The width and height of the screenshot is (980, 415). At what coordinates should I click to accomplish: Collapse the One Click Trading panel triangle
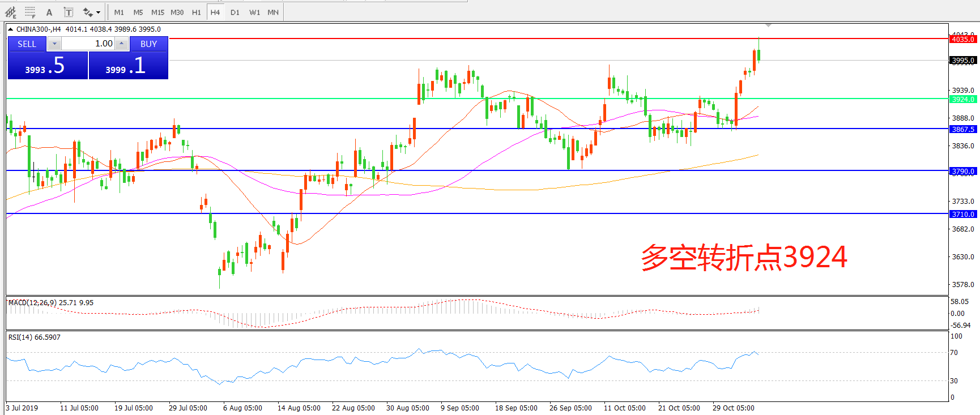10,29
